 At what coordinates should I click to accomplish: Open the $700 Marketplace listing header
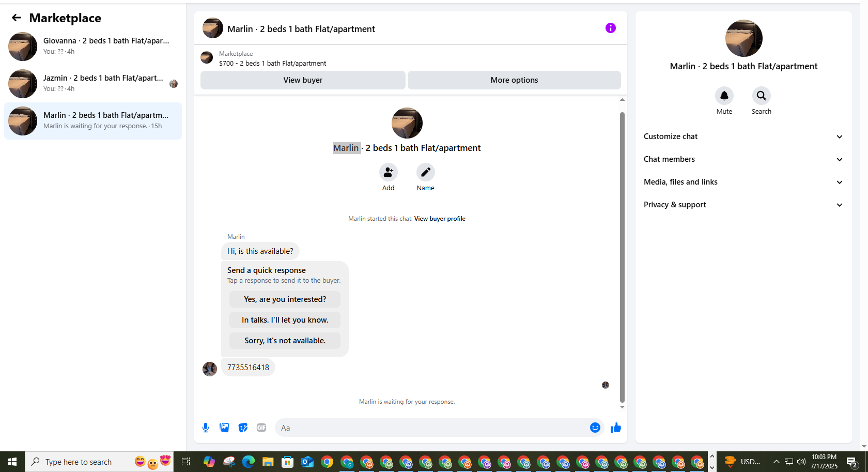pos(272,58)
